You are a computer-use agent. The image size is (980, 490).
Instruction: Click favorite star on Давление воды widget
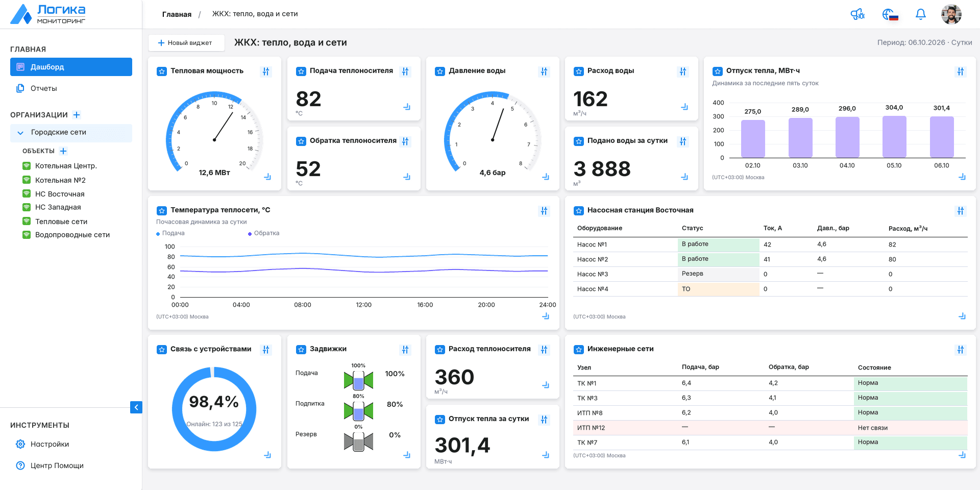point(439,71)
